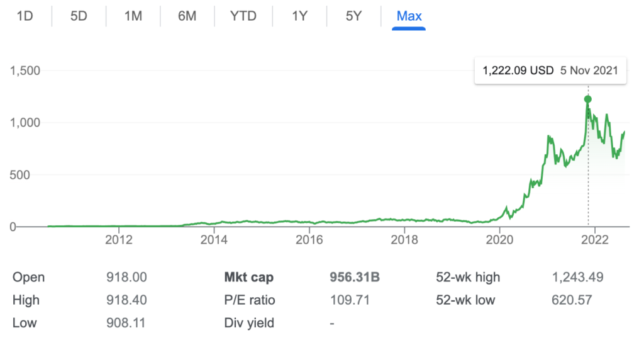
Task: Click the Open price value 918.00
Action: click(x=123, y=277)
